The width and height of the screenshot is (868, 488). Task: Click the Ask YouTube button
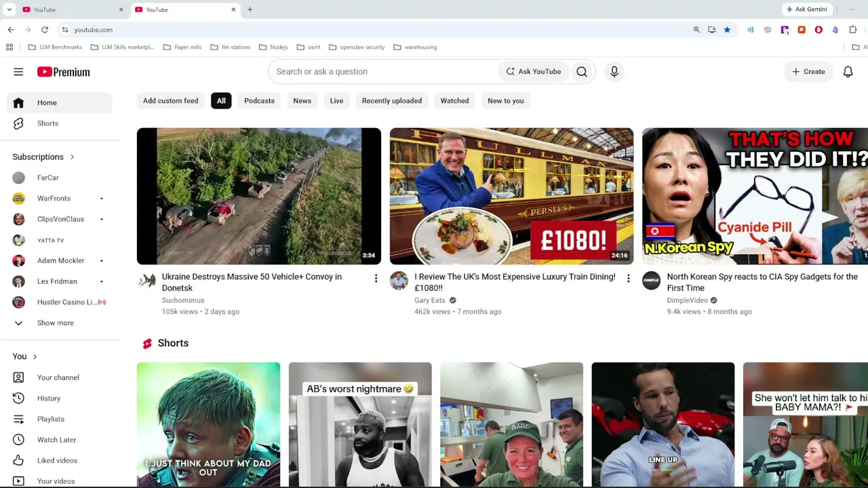(534, 71)
